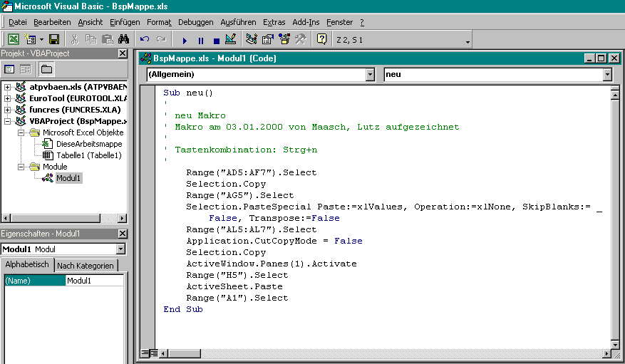Image resolution: width=625 pixels, height=364 pixels.
Task: Close the Eigenschaften - Modul1 panel
Action: tap(123, 234)
